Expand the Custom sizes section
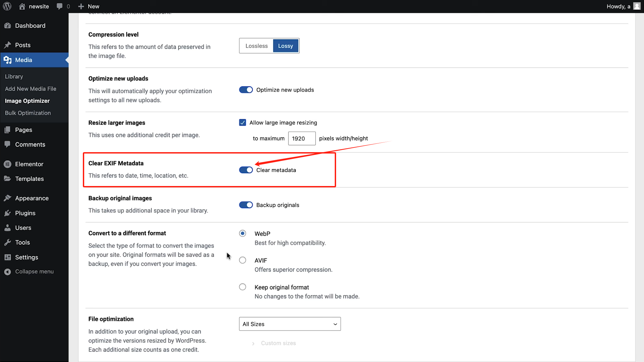 click(278, 343)
